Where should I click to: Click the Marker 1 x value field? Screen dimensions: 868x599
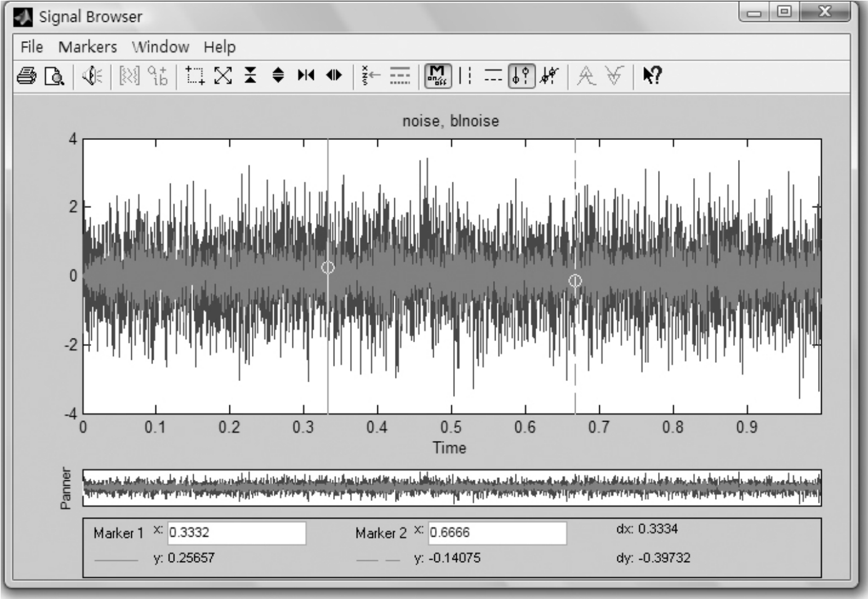click(237, 533)
